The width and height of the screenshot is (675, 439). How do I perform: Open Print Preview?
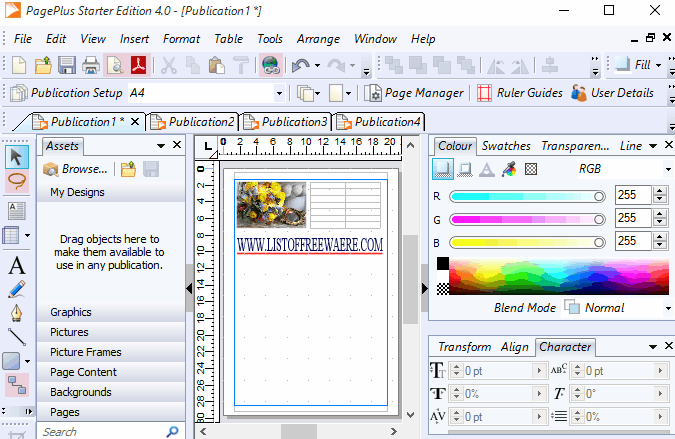[115, 65]
